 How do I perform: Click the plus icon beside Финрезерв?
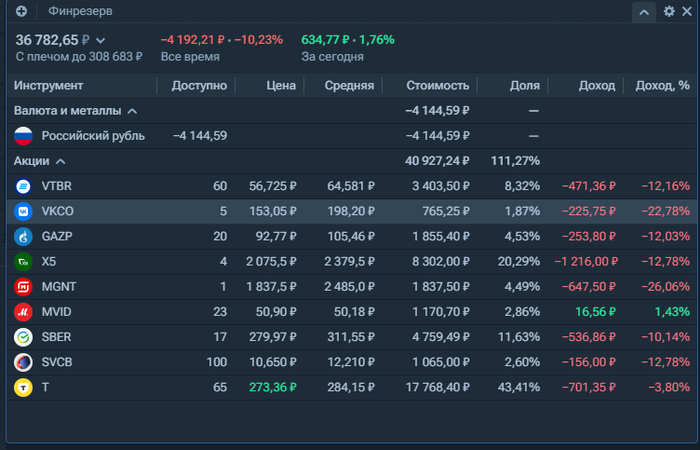pyautogui.click(x=21, y=11)
